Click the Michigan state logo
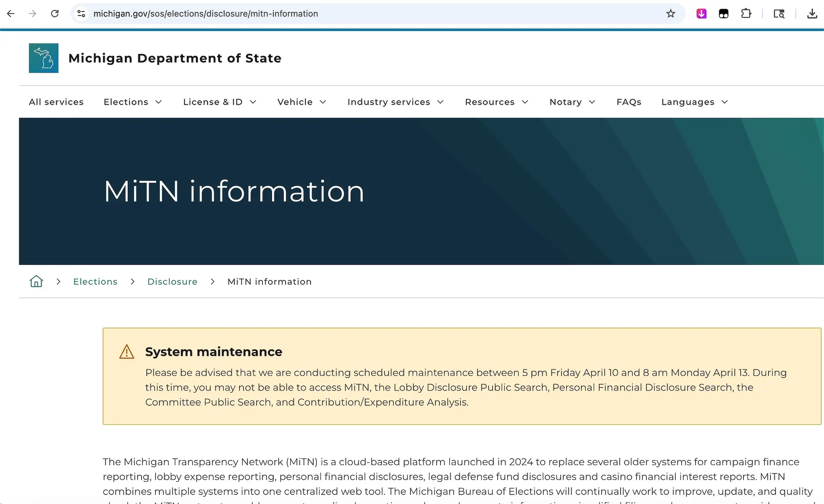Screen dimensions: 824x504 44,58
